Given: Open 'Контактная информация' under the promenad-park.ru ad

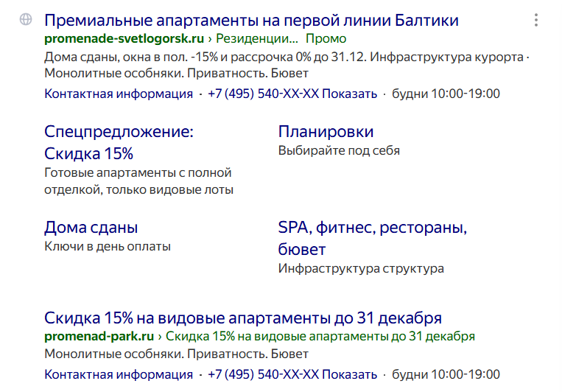Looking at the screenshot, I should pos(118,374).
